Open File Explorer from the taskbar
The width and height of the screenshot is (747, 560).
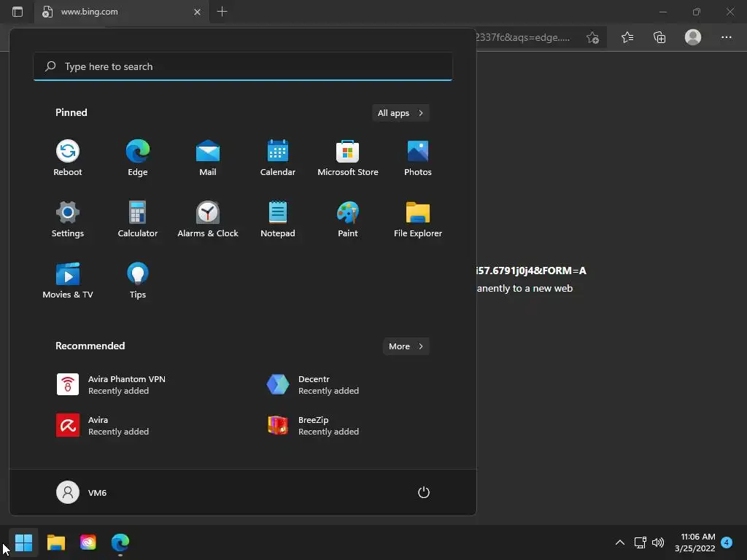point(55,542)
